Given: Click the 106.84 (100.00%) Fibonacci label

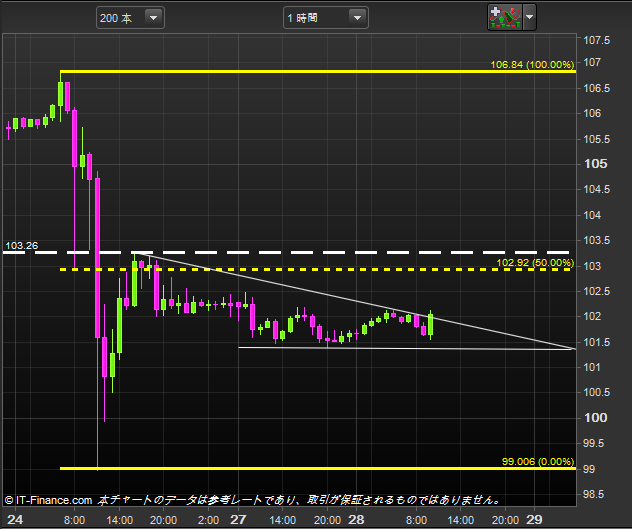Looking at the screenshot, I should [x=532, y=65].
